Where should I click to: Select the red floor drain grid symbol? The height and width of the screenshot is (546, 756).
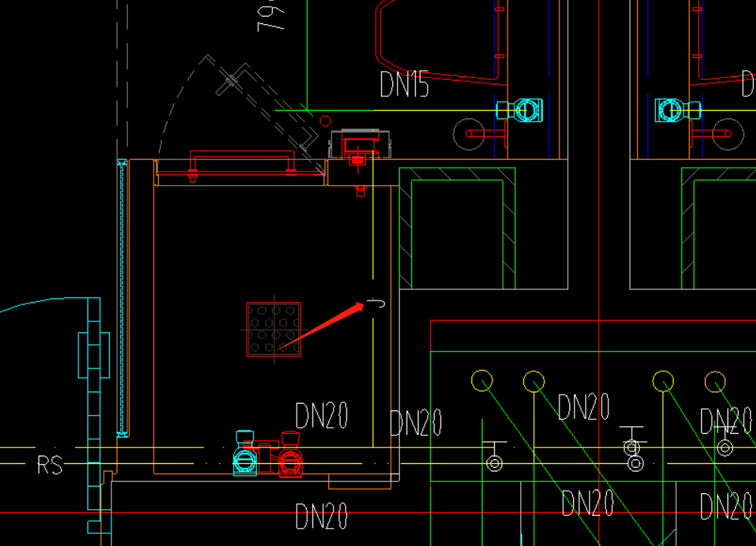(x=273, y=329)
